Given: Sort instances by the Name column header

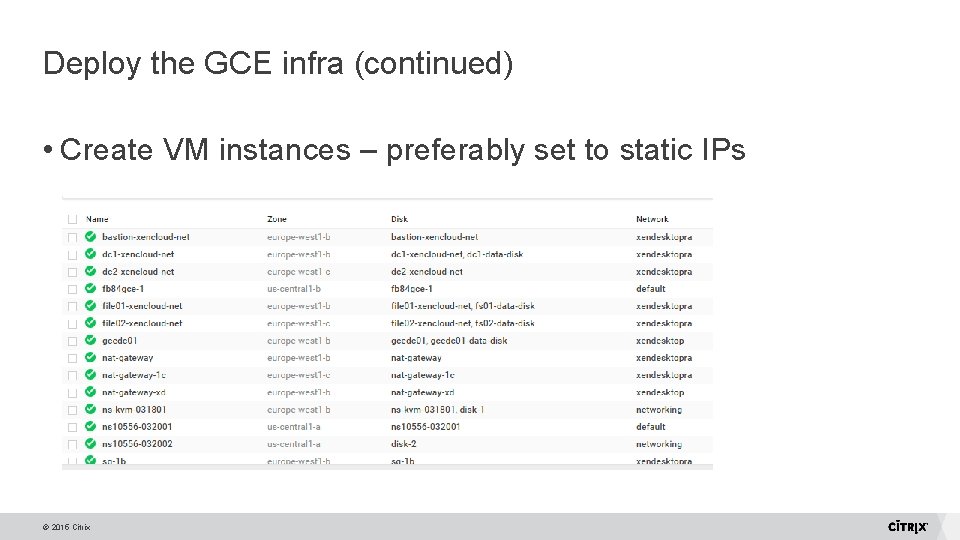Looking at the screenshot, I should click(x=97, y=219).
